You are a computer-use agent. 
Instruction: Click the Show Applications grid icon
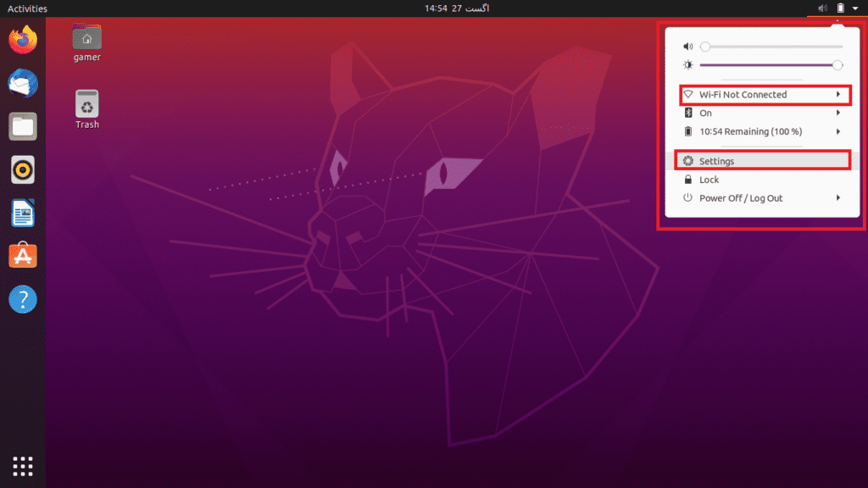pyautogui.click(x=22, y=466)
